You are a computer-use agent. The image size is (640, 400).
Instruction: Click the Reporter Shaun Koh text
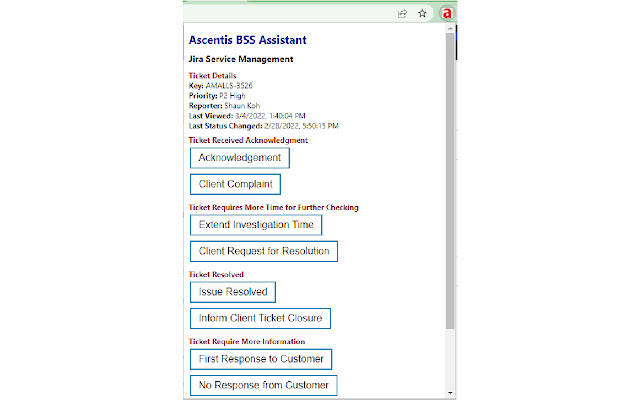tap(224, 106)
